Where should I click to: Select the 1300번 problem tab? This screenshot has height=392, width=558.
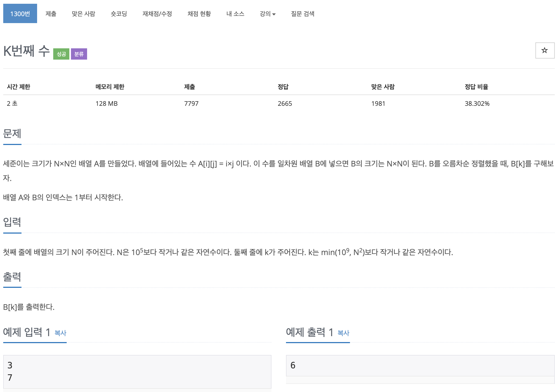pos(20,14)
